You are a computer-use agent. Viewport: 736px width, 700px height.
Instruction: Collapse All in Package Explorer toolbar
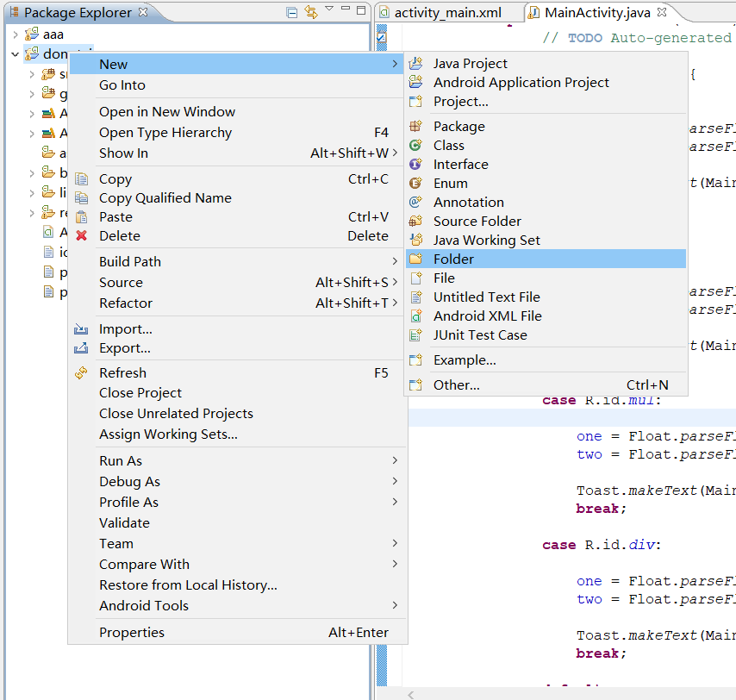292,13
